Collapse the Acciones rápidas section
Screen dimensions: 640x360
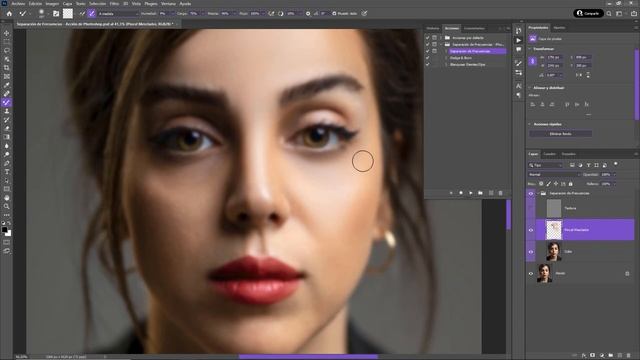click(x=530, y=124)
